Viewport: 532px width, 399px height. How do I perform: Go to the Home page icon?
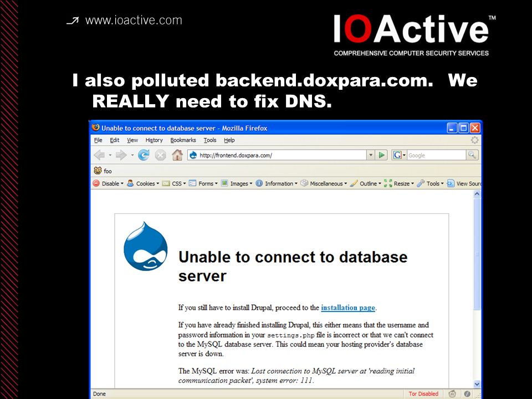pyautogui.click(x=177, y=155)
